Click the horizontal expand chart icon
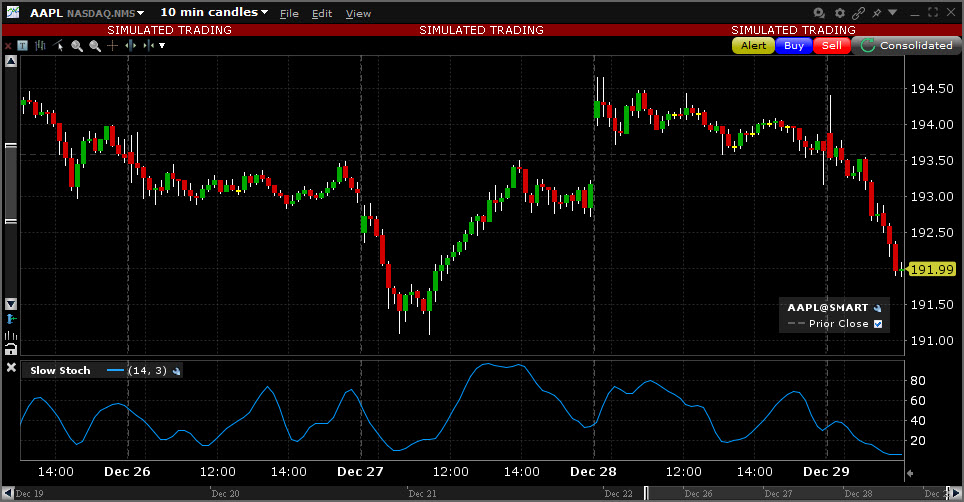The width and height of the screenshot is (964, 502). tap(130, 45)
